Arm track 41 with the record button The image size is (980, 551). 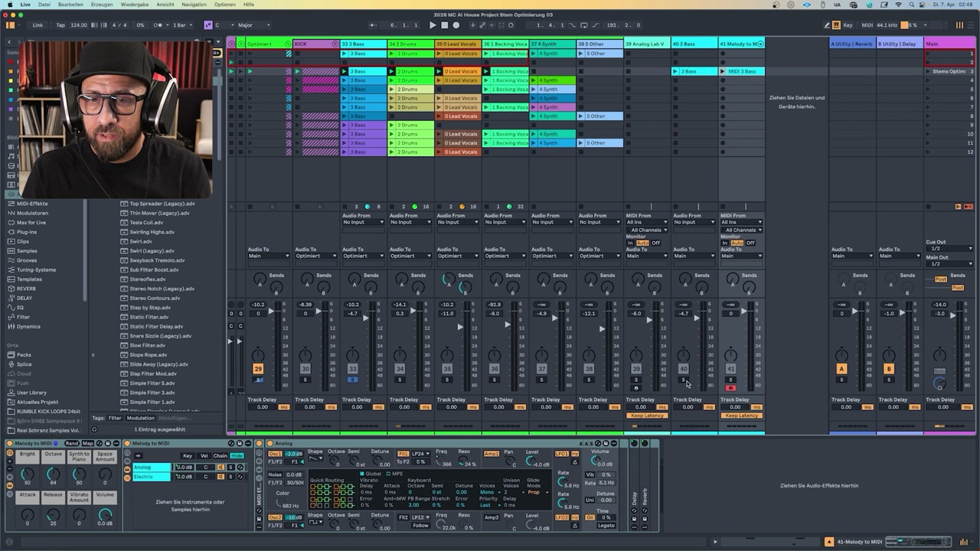click(730, 388)
